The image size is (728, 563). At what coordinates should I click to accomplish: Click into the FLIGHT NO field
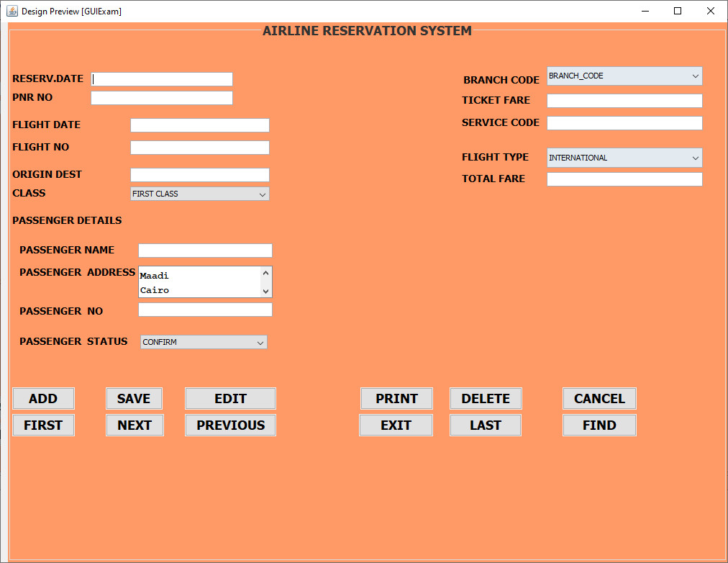pos(200,148)
